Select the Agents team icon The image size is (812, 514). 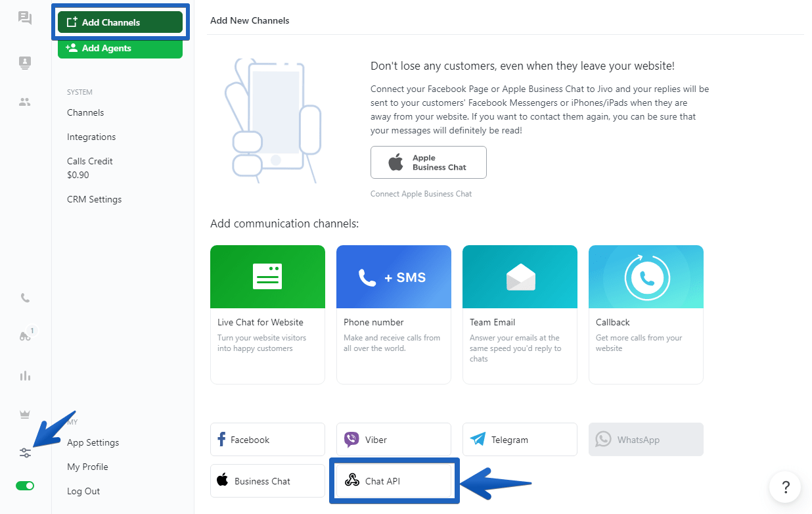(24, 102)
